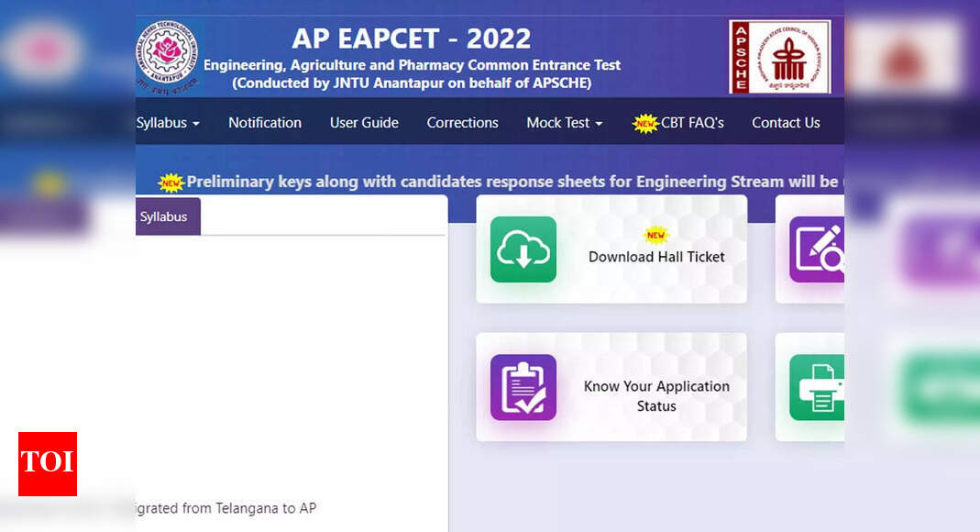Click the green Download Hall Ticket cloud icon
Screen dimensions: 980x532
point(523,249)
